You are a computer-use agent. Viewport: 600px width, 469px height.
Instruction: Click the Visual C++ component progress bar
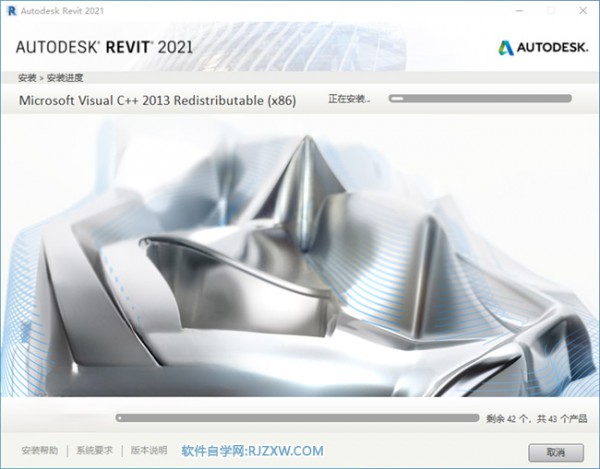click(x=480, y=99)
